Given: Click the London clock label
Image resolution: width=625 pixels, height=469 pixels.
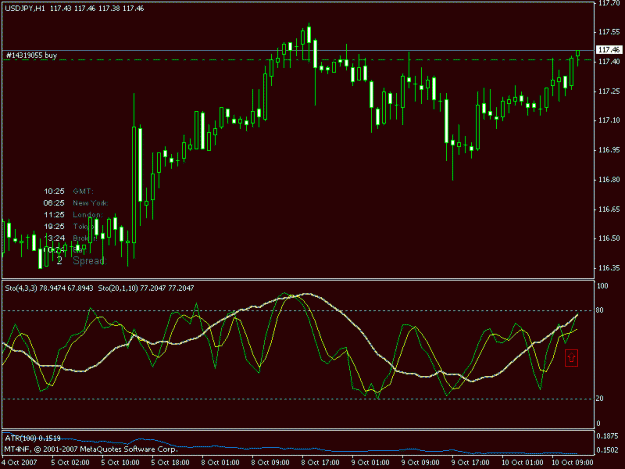Looking at the screenshot, I should (x=87, y=215).
